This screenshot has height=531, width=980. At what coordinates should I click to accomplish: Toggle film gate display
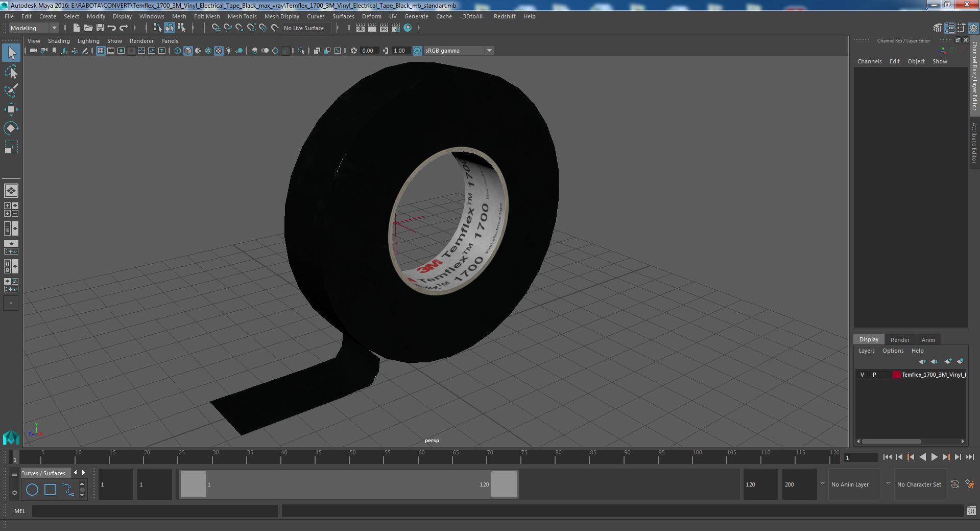(111, 51)
